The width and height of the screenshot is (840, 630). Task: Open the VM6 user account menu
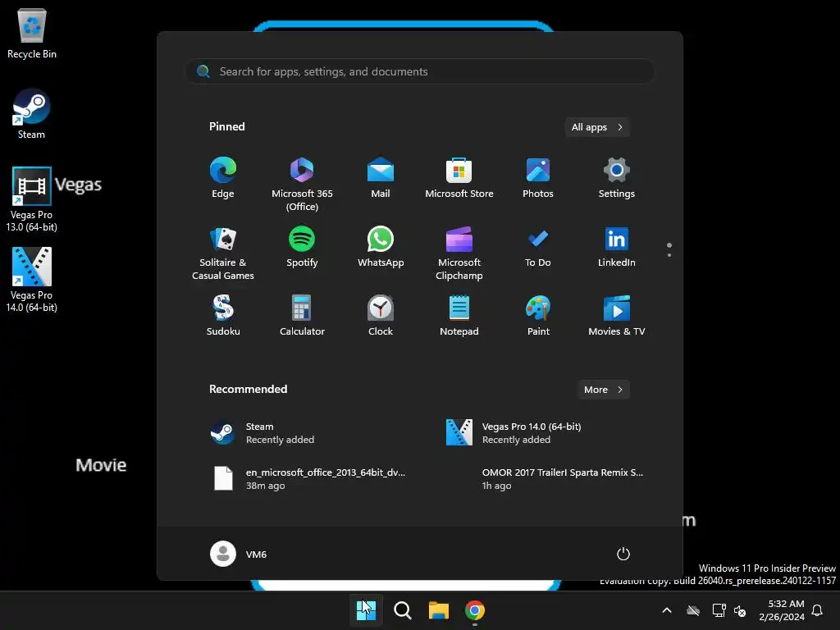[x=239, y=554]
